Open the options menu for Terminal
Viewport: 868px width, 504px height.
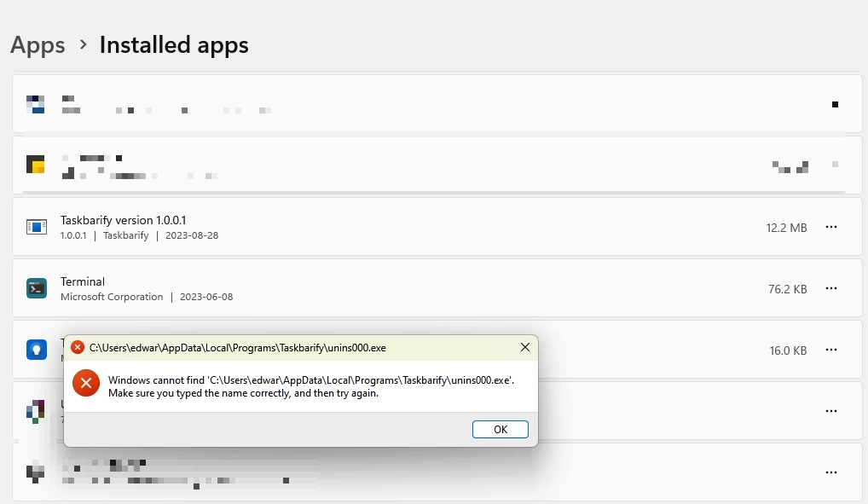(831, 288)
